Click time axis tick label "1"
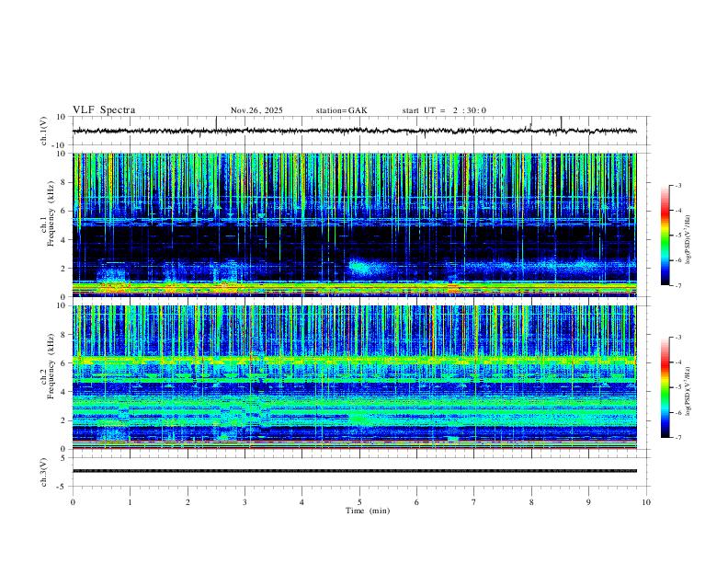728x563 pixels. (x=130, y=502)
